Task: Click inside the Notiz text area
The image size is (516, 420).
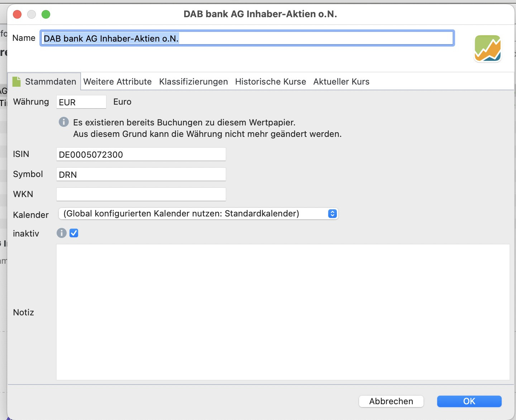Action: coord(283,312)
